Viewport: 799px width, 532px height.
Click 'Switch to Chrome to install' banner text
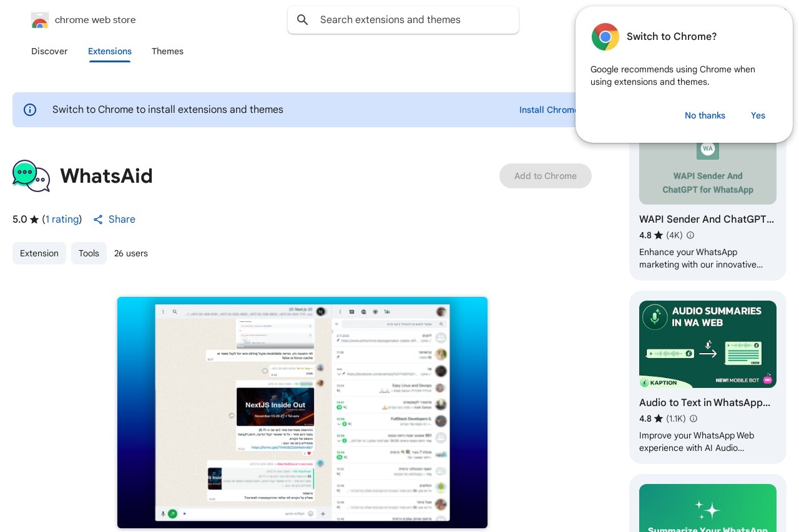point(168,110)
